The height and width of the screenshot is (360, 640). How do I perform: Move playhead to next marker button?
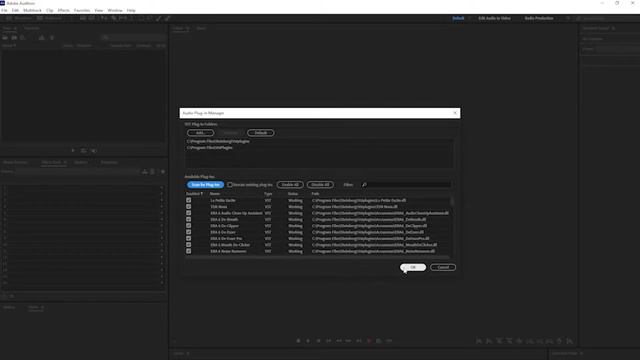tap(359, 341)
